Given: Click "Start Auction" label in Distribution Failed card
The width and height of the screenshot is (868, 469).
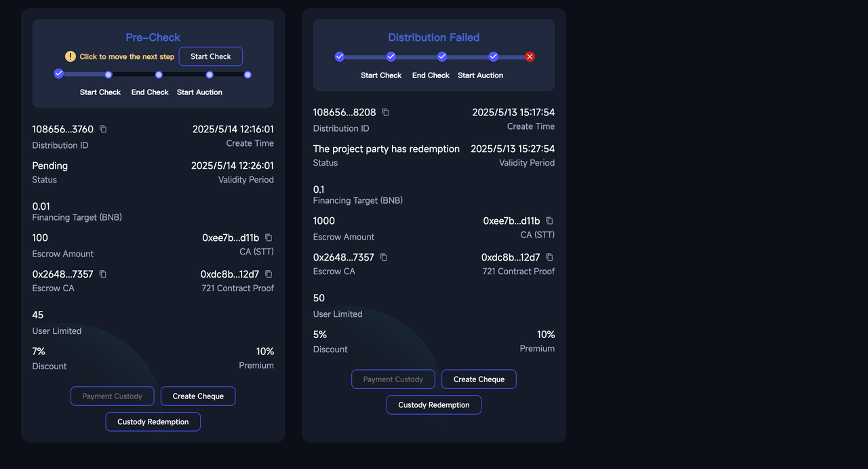Looking at the screenshot, I should coord(480,75).
